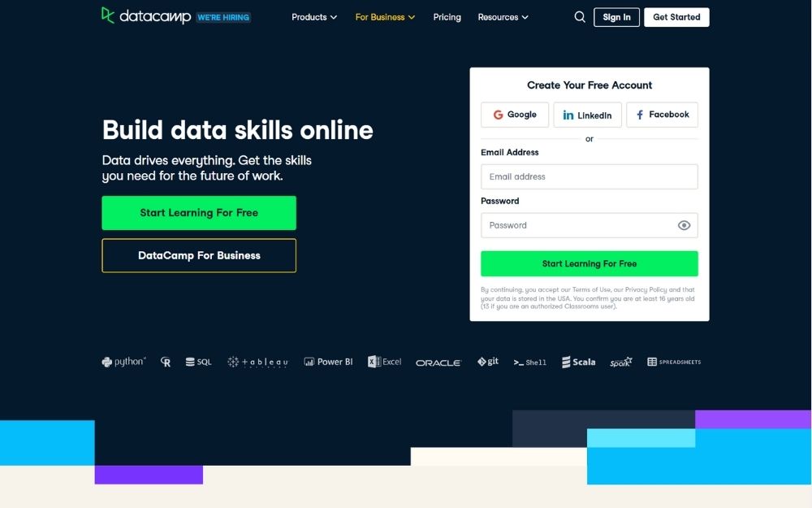
Task: Click the SQL logo
Action: point(198,362)
